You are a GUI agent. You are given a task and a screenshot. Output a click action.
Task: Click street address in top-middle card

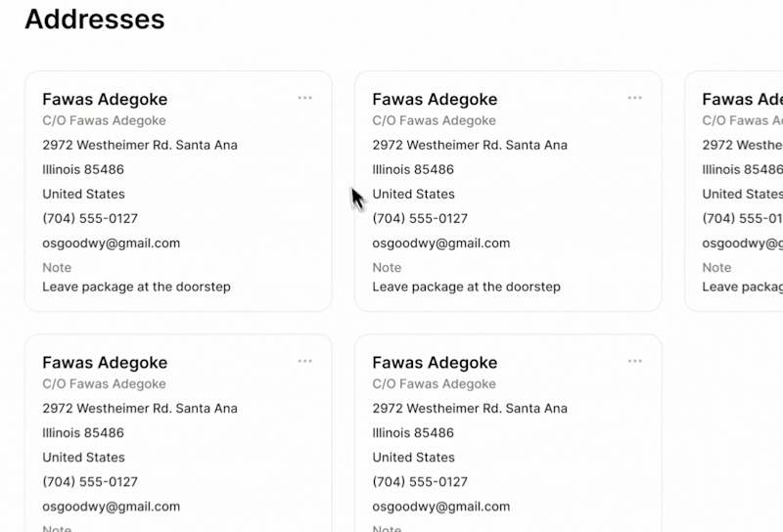[470, 146]
